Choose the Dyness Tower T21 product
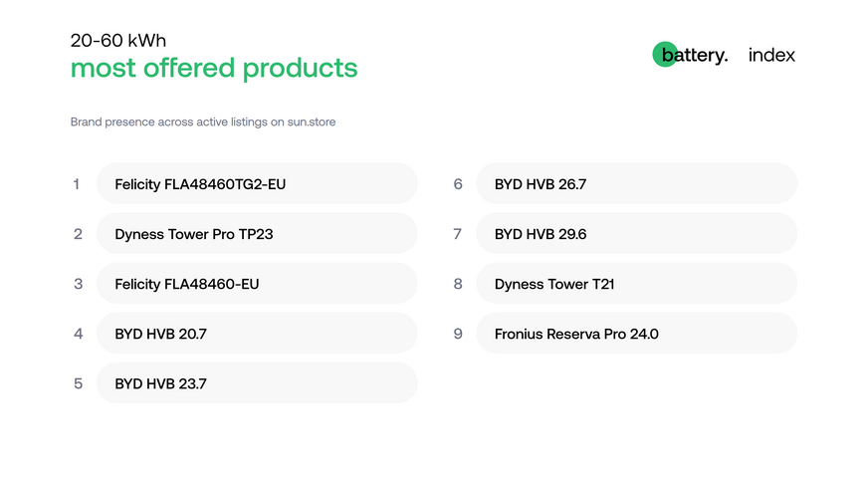The height and width of the screenshot is (488, 868). [x=637, y=283]
